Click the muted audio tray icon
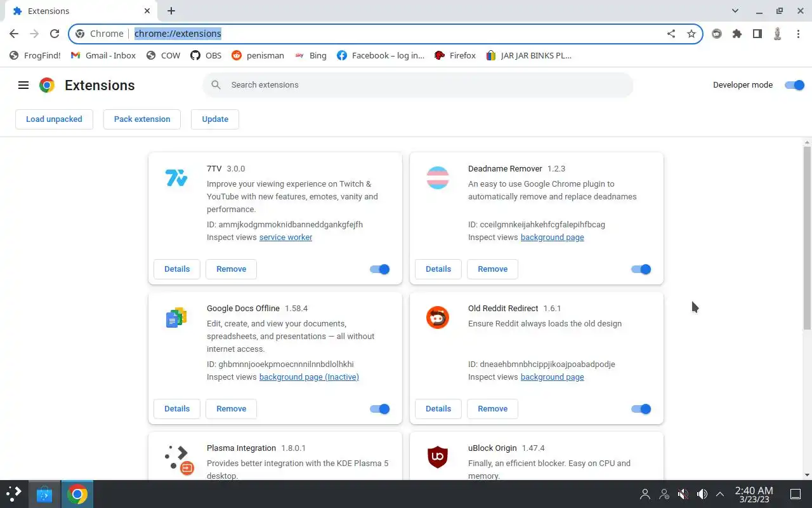This screenshot has width=812, height=508. coord(683,494)
